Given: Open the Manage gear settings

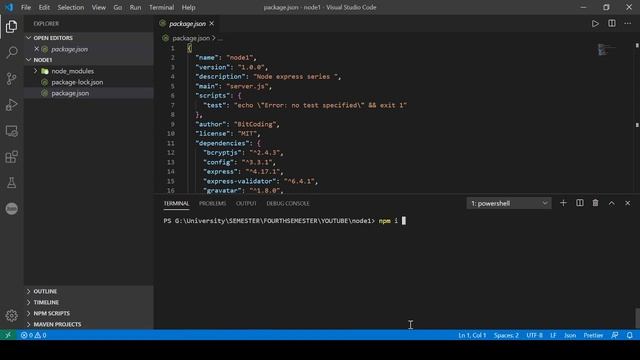Looking at the screenshot, I should (11, 316).
